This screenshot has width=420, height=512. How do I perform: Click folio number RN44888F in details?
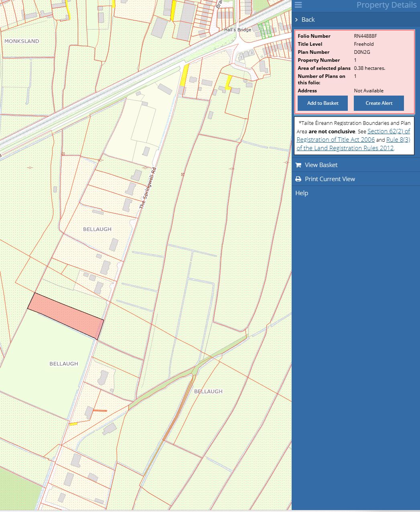pyautogui.click(x=365, y=36)
